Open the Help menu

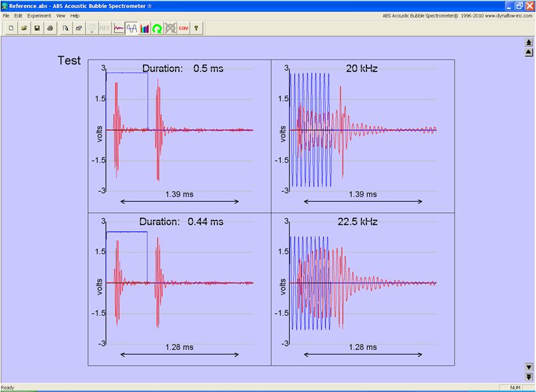click(75, 16)
